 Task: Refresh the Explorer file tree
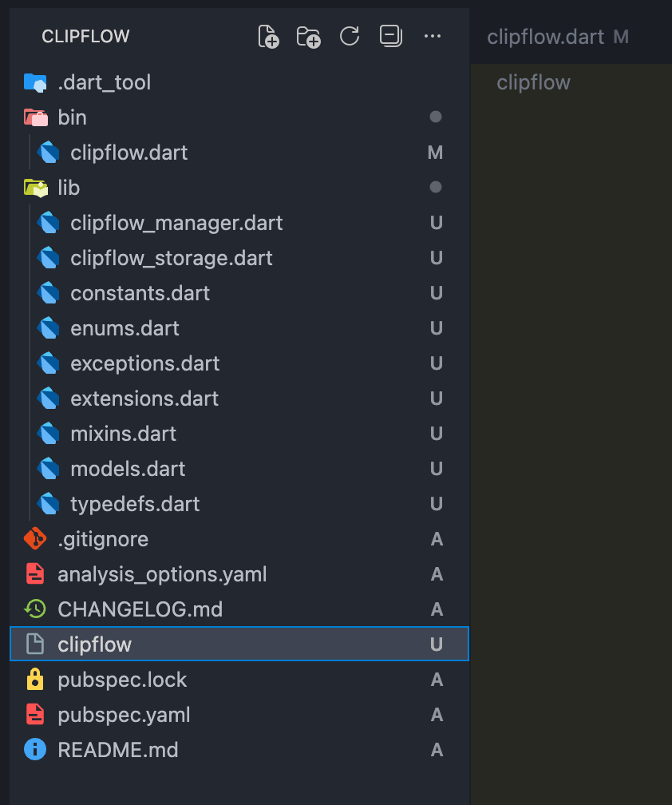(350, 37)
